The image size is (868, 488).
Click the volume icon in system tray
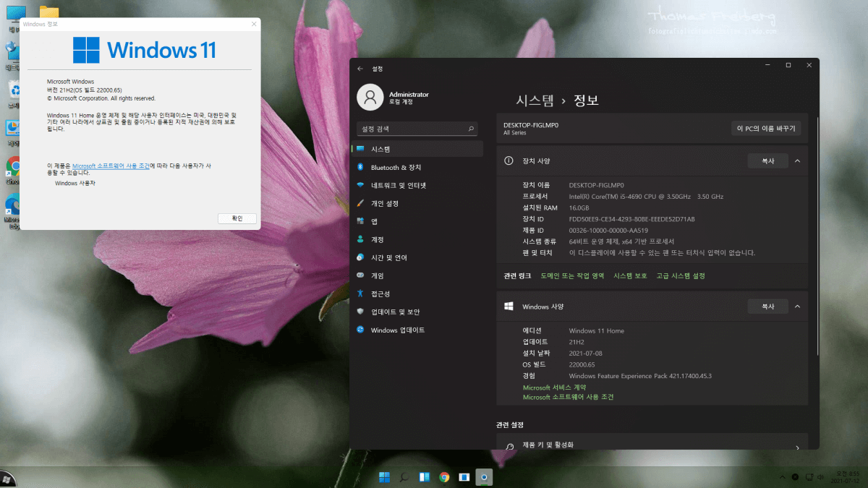[820, 477]
